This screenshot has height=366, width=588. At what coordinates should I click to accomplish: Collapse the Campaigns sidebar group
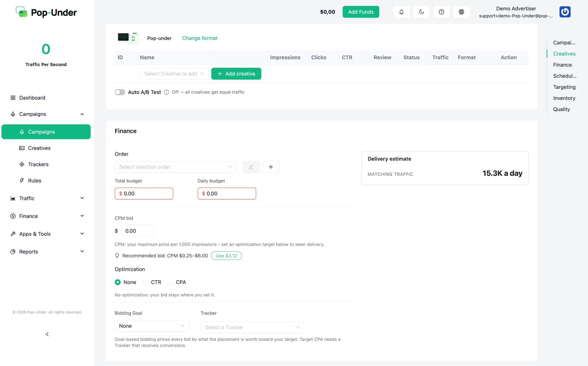[82, 114]
